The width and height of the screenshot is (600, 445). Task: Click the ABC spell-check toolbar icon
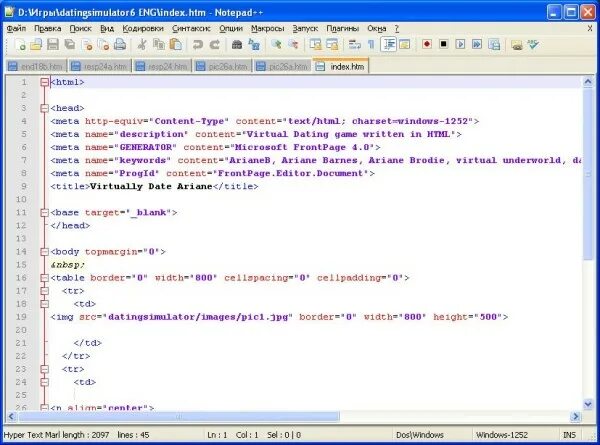pos(533,45)
